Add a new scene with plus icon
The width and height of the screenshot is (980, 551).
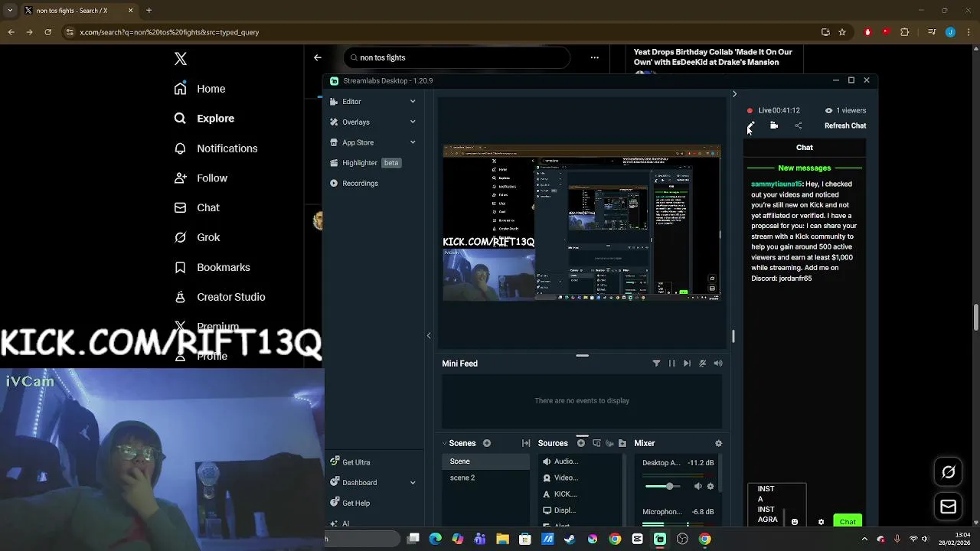[486, 443]
